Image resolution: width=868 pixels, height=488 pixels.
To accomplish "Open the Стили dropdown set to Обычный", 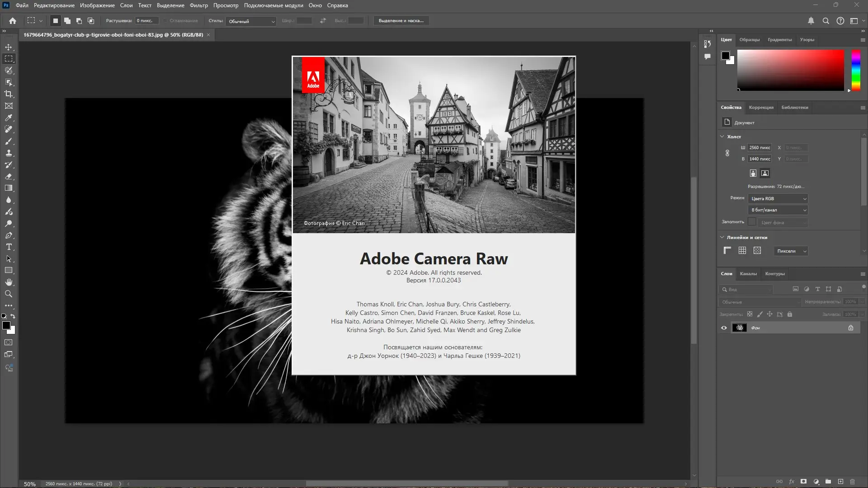I will [251, 21].
